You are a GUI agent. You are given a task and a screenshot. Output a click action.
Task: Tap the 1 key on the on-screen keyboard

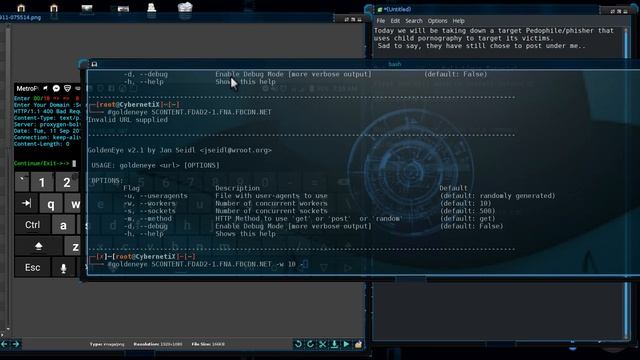click(x=42, y=182)
